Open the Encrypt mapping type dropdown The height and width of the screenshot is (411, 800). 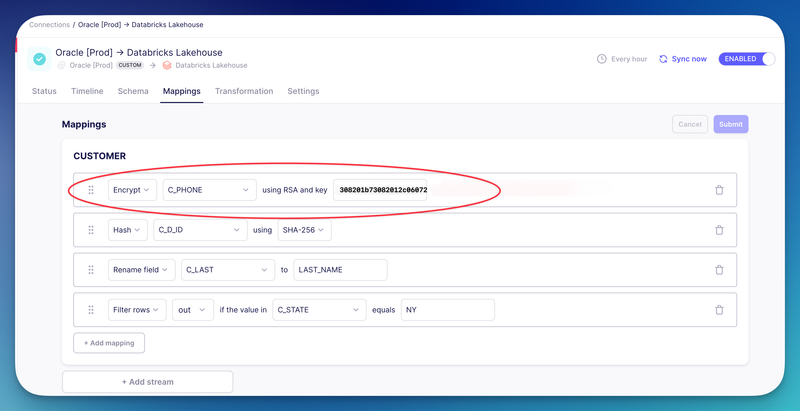pos(132,190)
